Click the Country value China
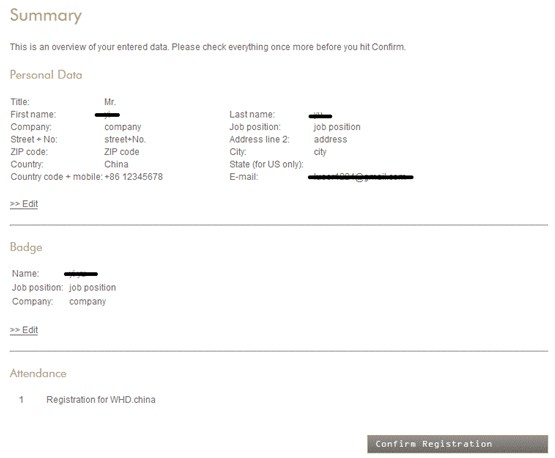The height and width of the screenshot is (458, 555). point(116,164)
